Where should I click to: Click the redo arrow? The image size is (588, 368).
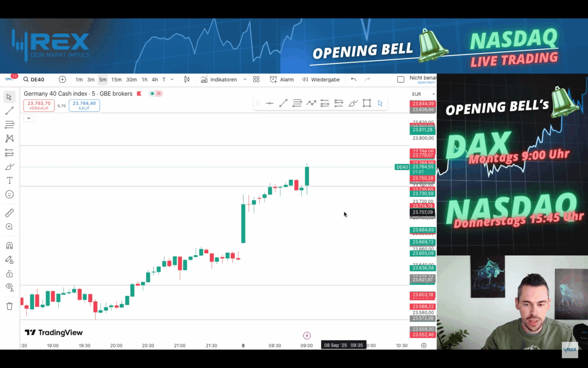point(367,79)
